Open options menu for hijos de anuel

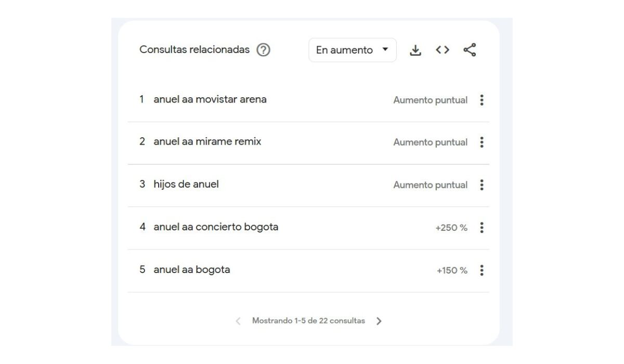click(482, 185)
